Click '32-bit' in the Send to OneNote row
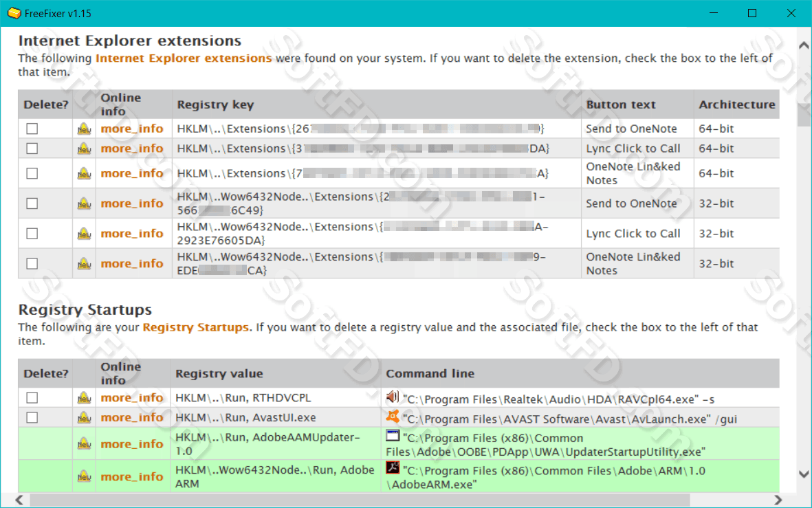The image size is (812, 508). [x=716, y=203]
